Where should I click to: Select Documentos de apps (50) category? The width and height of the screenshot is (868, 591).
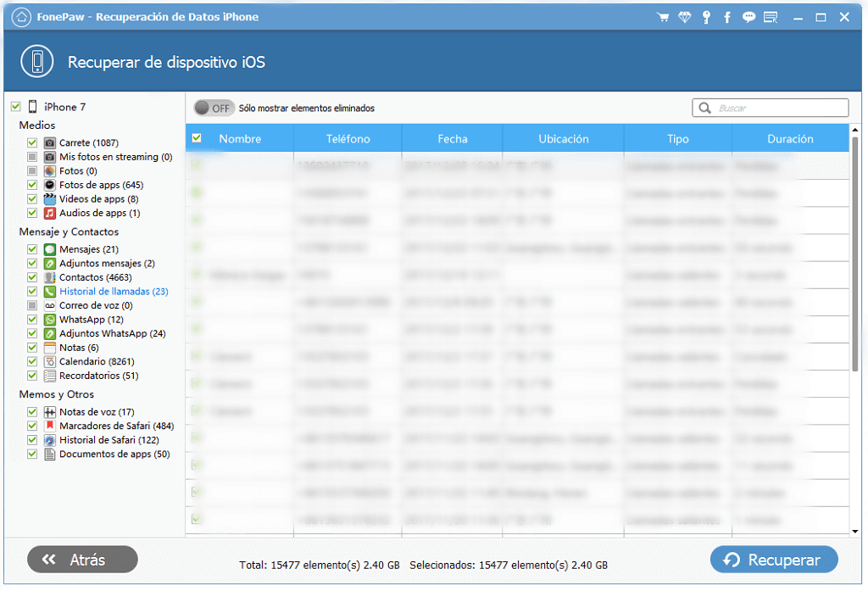pyautogui.click(x=114, y=454)
